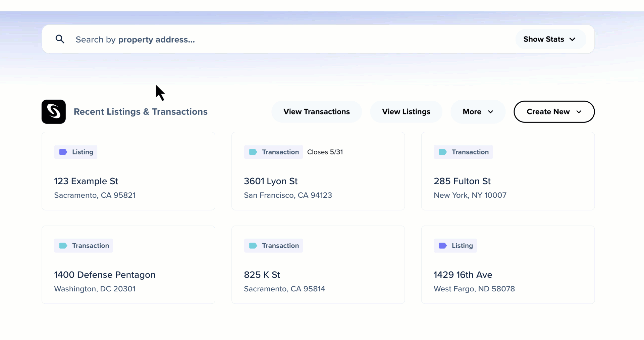Click the Transaction tag icon on 285 Fulton St

443,152
